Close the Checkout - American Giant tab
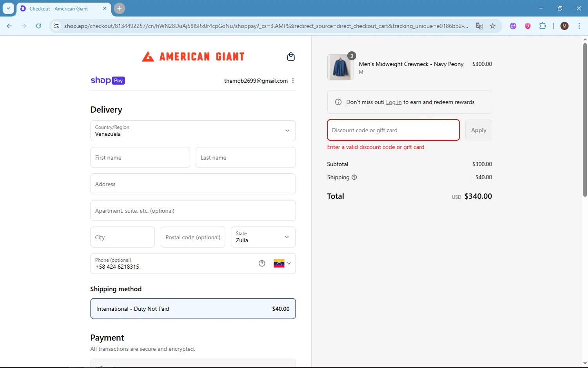The image size is (588, 368). click(105, 8)
